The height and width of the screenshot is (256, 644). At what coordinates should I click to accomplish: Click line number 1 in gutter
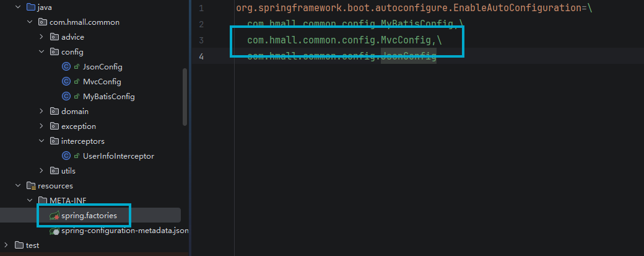click(201, 8)
